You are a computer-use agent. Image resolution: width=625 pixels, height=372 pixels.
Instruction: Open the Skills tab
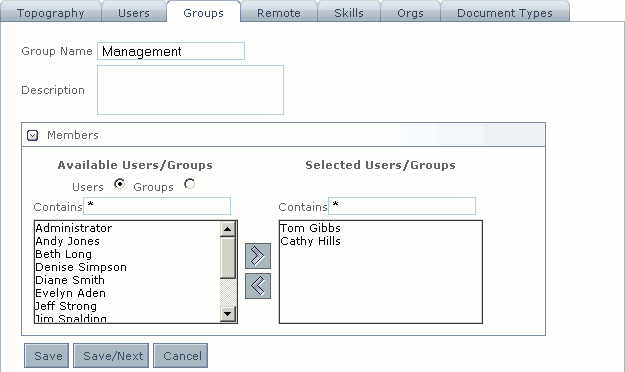pos(349,12)
